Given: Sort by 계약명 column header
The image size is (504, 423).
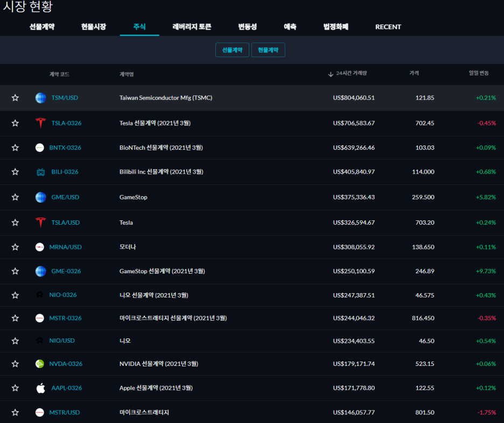Looking at the screenshot, I should click(127, 74).
